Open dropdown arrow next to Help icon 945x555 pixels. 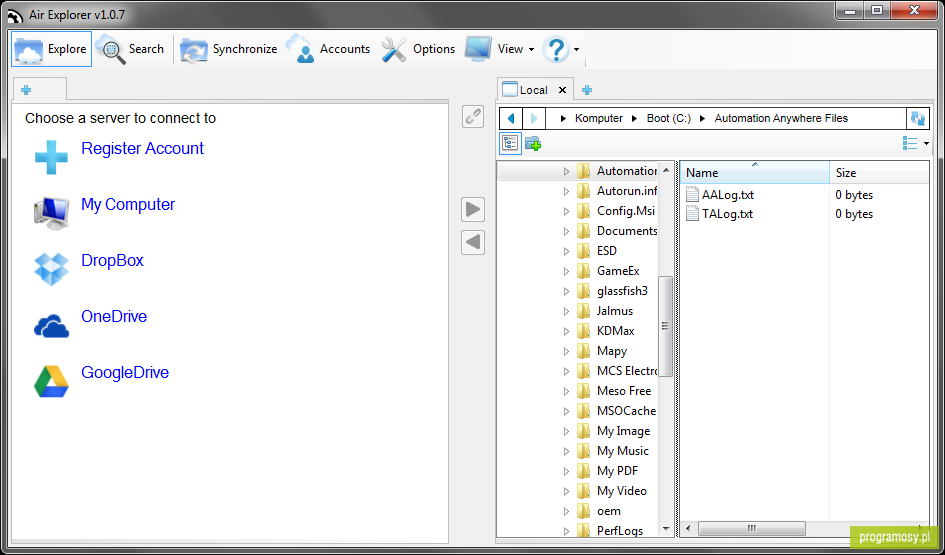click(x=577, y=49)
